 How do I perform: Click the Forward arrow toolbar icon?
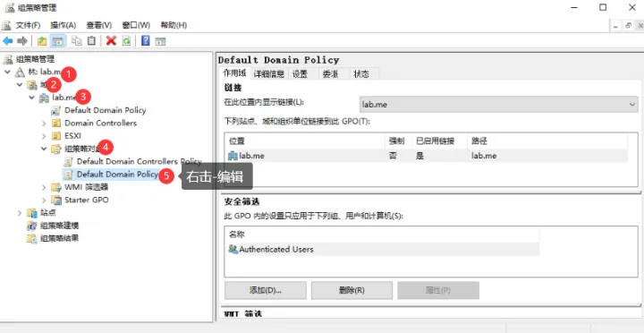(x=22, y=40)
